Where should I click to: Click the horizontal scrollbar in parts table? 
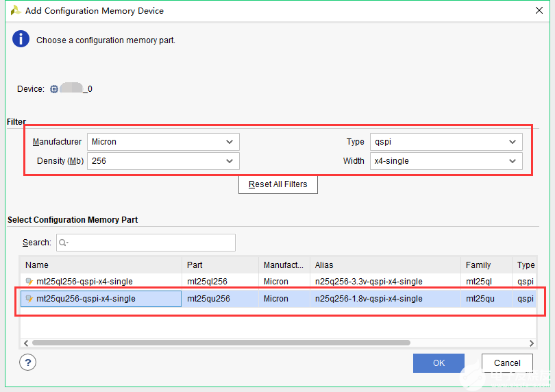click(221, 343)
